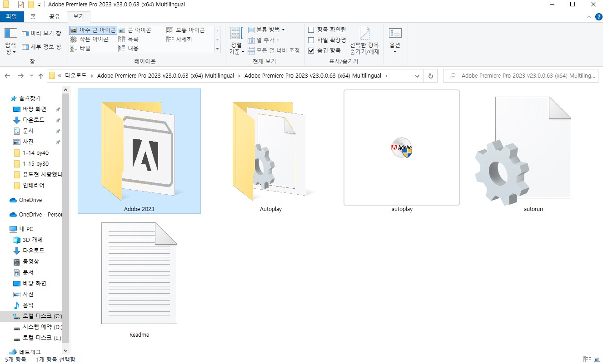The width and height of the screenshot is (603, 364).
Task: Enable file name extensions (파일 확장명)
Action: 327,40
